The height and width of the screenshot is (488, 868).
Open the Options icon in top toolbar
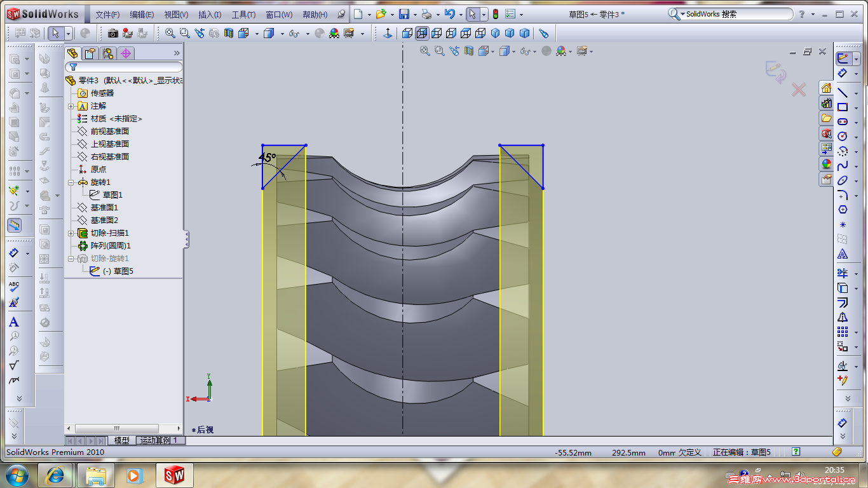510,14
